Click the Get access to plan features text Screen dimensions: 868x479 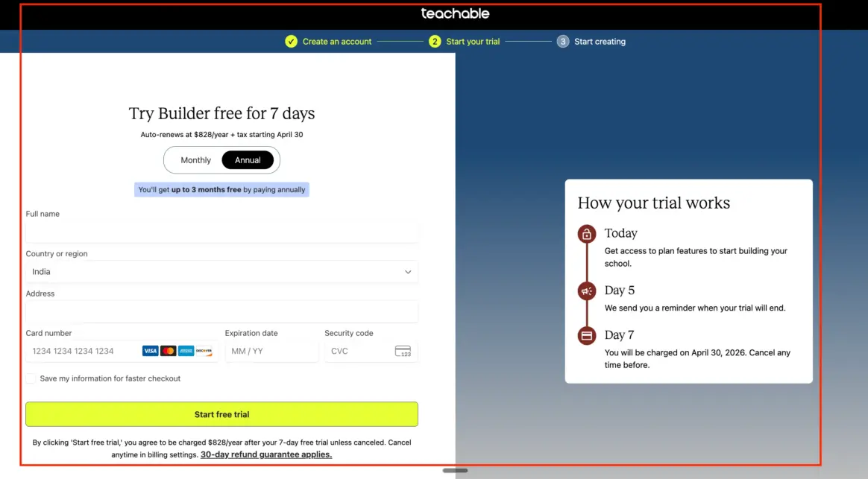tap(696, 257)
